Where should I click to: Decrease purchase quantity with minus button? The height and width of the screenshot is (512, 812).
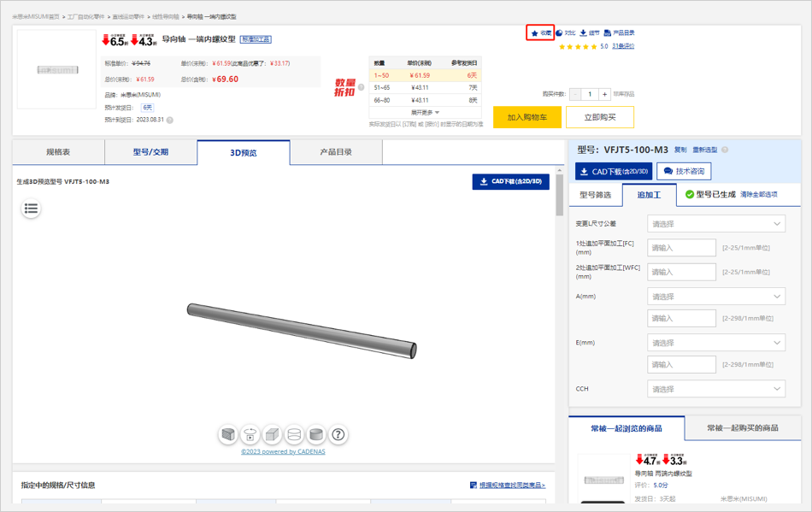coord(575,94)
